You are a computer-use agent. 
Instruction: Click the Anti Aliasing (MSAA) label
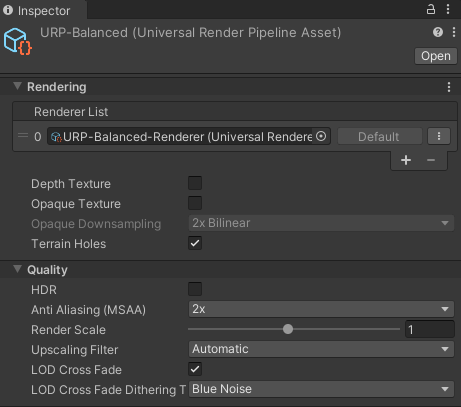point(88,310)
